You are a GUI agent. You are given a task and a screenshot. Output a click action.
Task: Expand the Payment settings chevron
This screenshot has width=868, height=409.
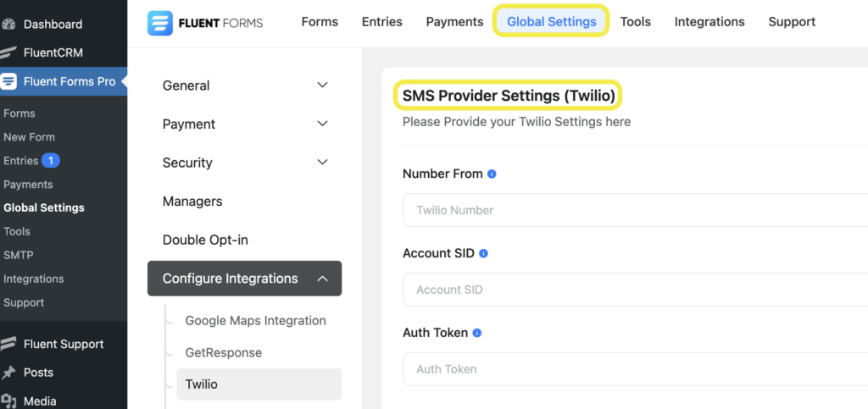(322, 124)
